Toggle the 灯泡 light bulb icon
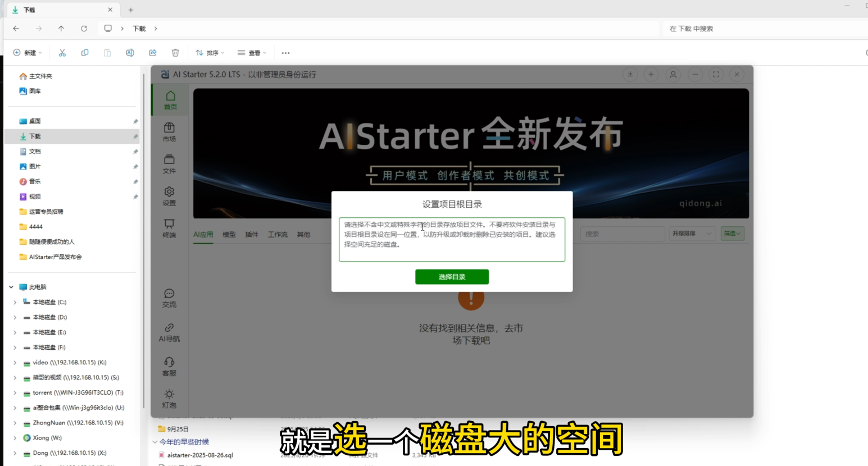This screenshot has height=466, width=868. coord(169,399)
